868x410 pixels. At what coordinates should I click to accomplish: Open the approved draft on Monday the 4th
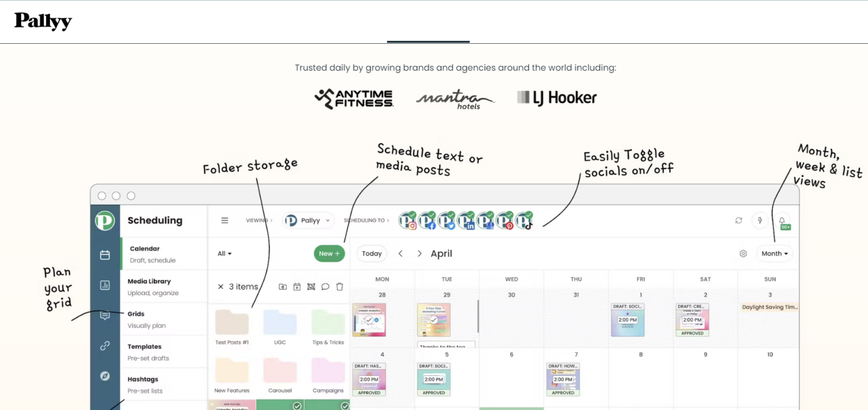click(369, 380)
